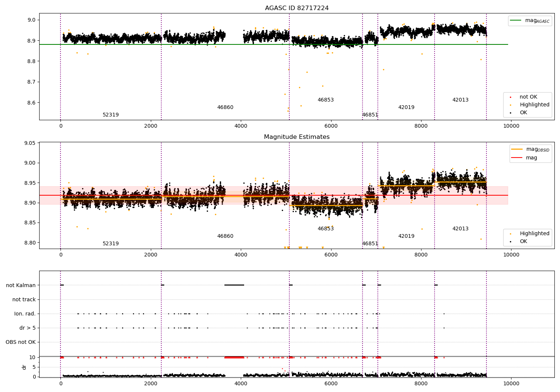Click the '5' tick on the dr axis
The image size is (560, 392).
click(x=34, y=367)
